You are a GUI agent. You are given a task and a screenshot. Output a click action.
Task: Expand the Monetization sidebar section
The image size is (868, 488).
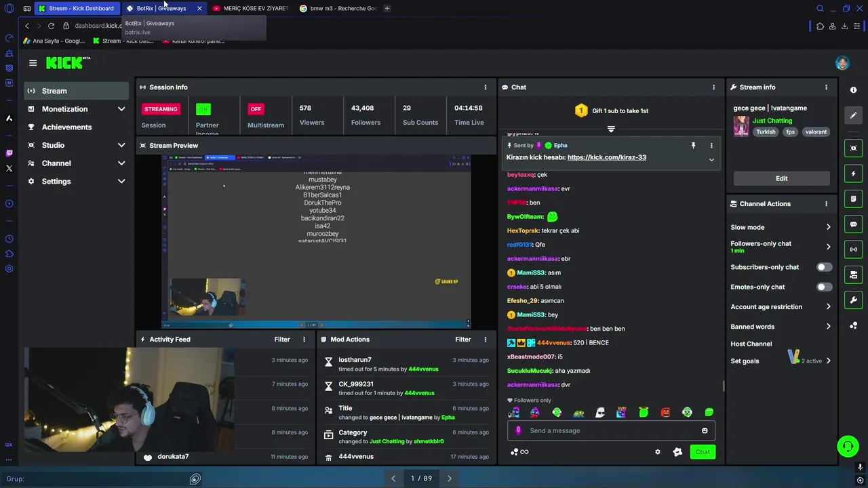coord(121,109)
